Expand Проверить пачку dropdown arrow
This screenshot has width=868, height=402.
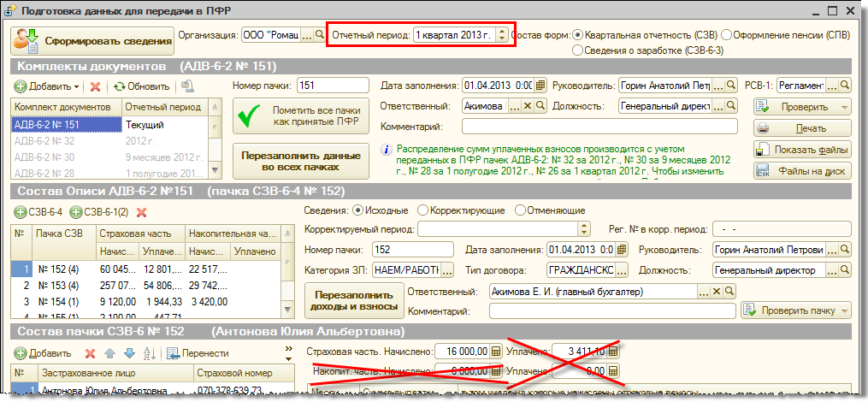[x=844, y=310]
